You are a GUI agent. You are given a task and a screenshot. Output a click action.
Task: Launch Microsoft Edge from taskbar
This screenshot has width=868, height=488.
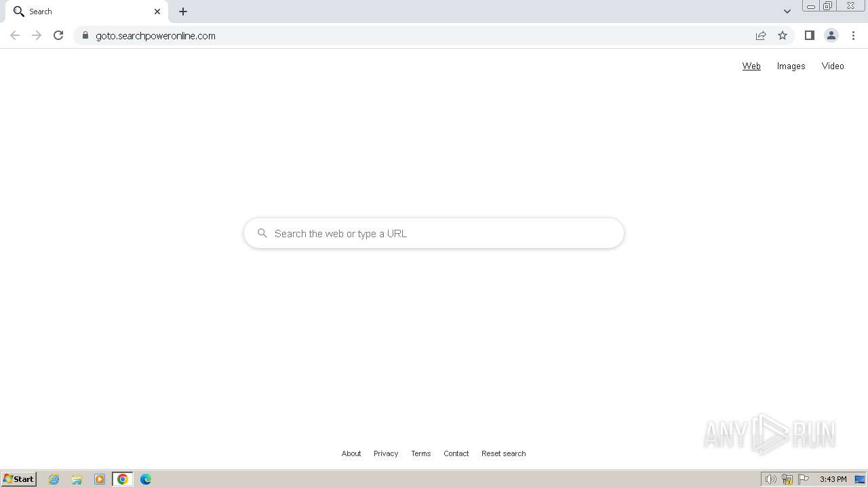click(146, 479)
